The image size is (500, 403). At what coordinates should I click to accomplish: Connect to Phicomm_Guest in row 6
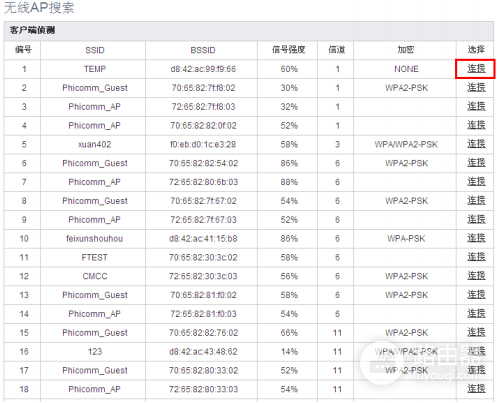coord(476,163)
